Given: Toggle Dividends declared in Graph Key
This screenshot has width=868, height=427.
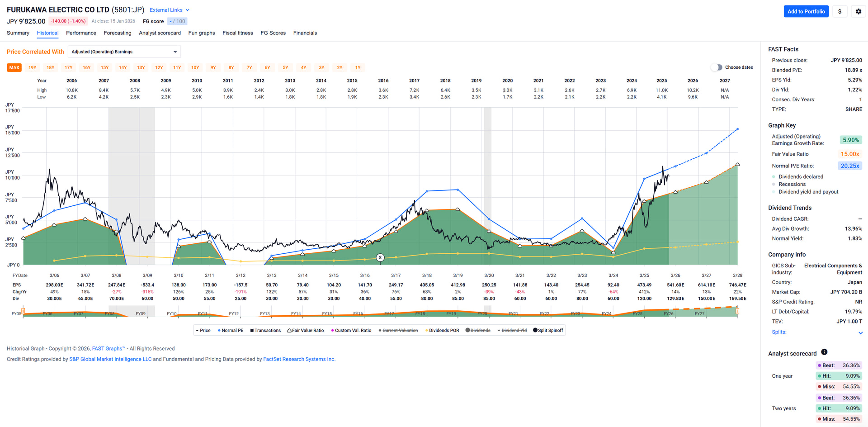Looking at the screenshot, I should 774,177.
